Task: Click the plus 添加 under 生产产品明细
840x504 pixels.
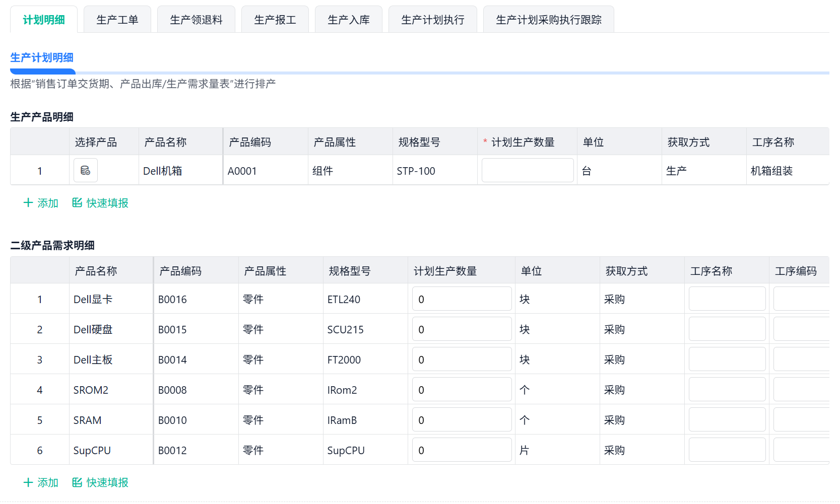Action: pyautogui.click(x=41, y=203)
